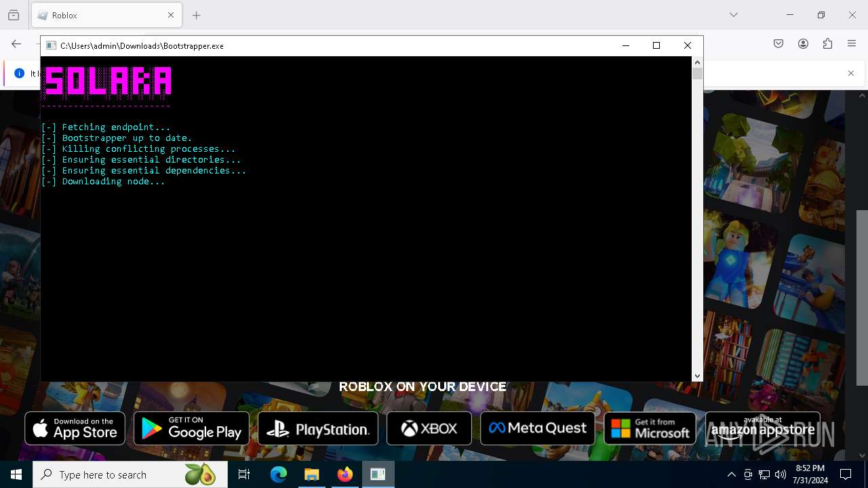This screenshot has width=868, height=488.
Task: Close the Roblox browser tab
Action: (171, 15)
